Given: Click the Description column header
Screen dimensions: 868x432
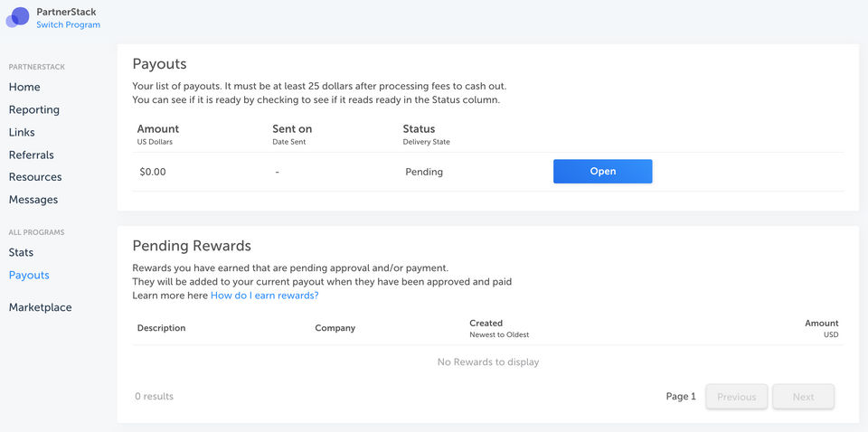Looking at the screenshot, I should [x=161, y=328].
